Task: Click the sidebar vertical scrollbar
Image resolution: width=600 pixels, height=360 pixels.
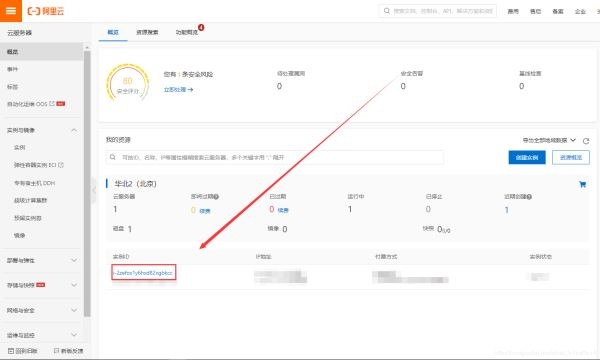Action: pos(87,183)
